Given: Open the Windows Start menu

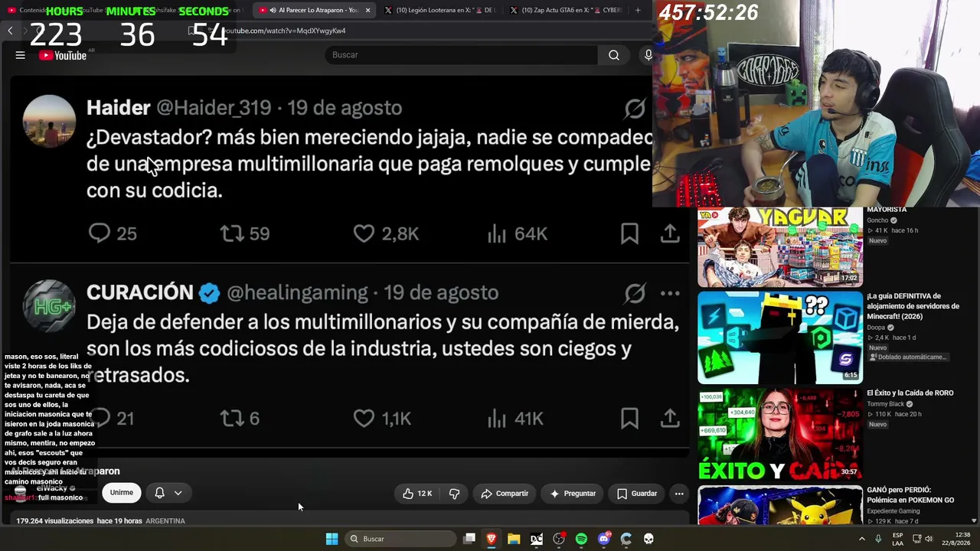Looking at the screenshot, I should tap(332, 539).
